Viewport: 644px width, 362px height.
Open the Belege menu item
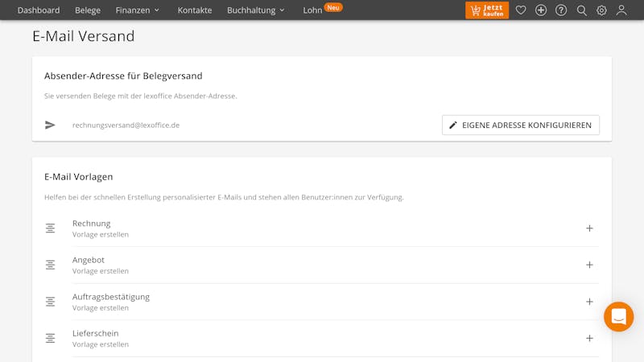click(88, 10)
